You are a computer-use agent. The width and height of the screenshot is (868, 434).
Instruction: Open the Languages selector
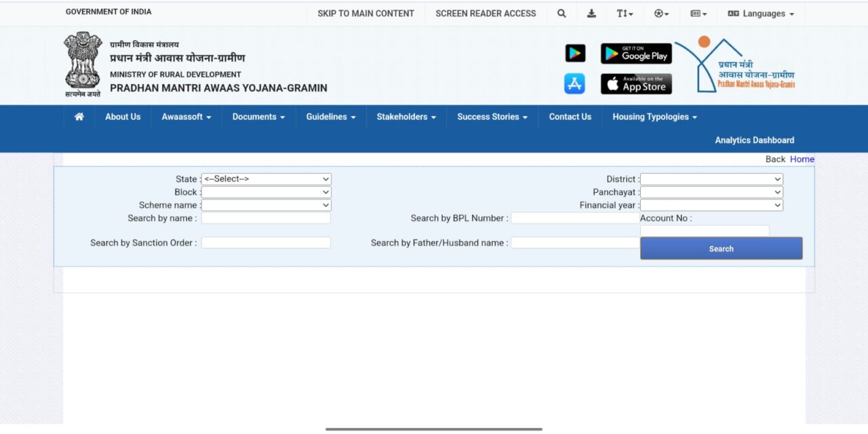(760, 14)
